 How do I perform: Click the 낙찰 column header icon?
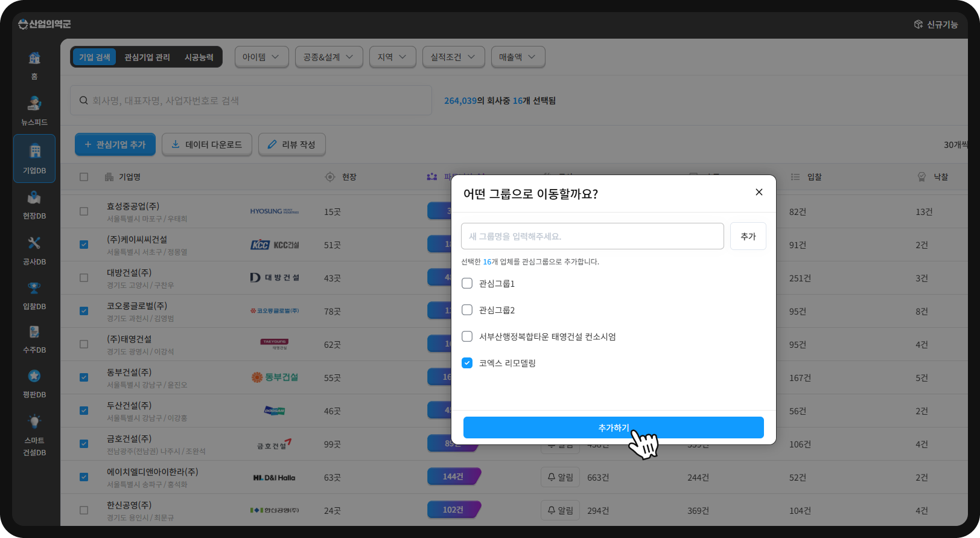[921, 177]
